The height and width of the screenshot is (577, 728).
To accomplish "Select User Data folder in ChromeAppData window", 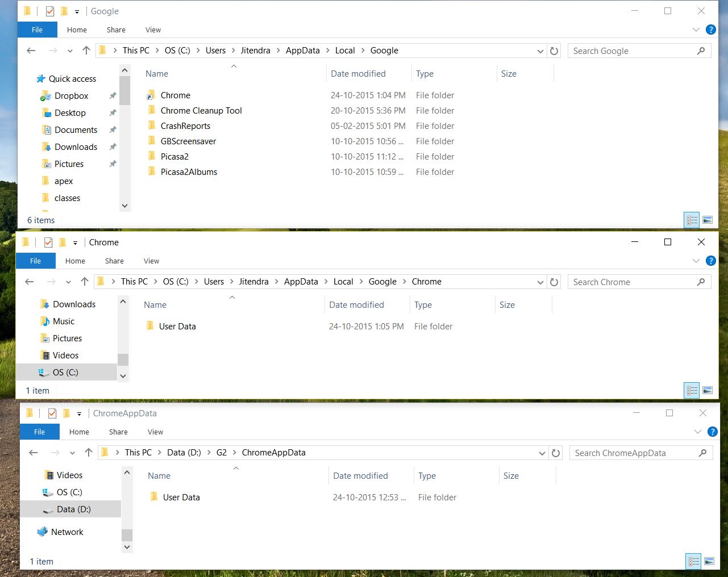I will click(x=181, y=497).
